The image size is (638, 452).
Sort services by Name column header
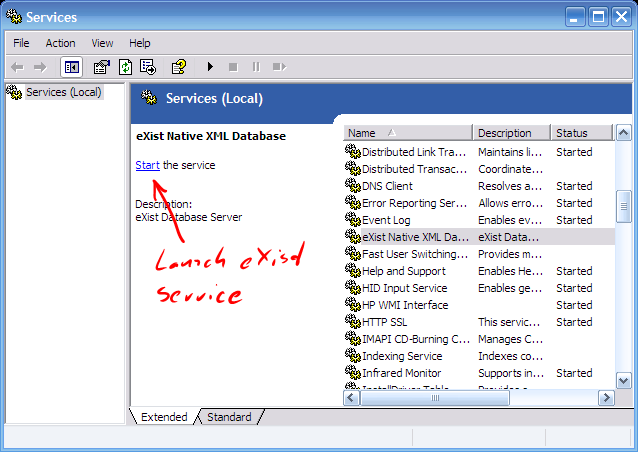(x=407, y=133)
